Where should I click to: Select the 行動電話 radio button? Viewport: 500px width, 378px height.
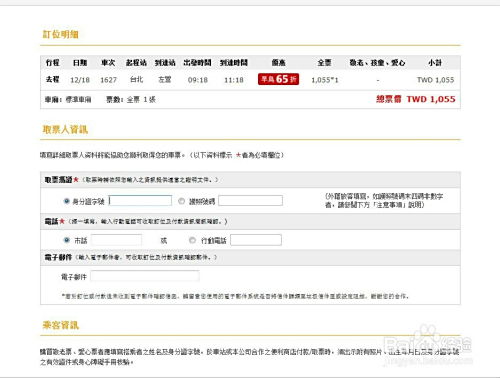tap(192, 240)
